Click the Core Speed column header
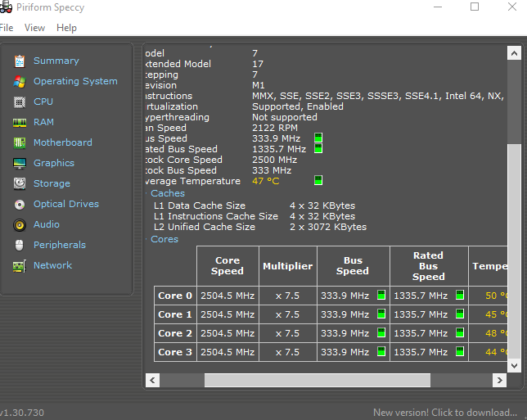 click(x=227, y=265)
